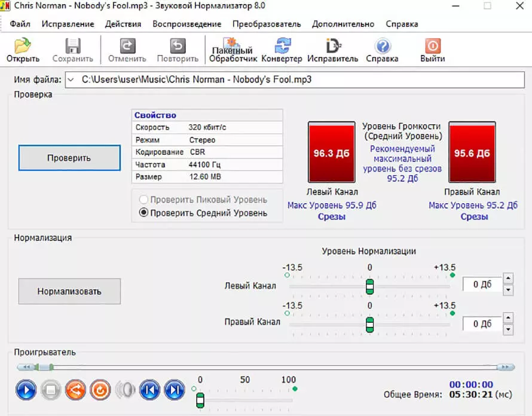Click the Нормализовать button
532x416 pixels.
69,291
